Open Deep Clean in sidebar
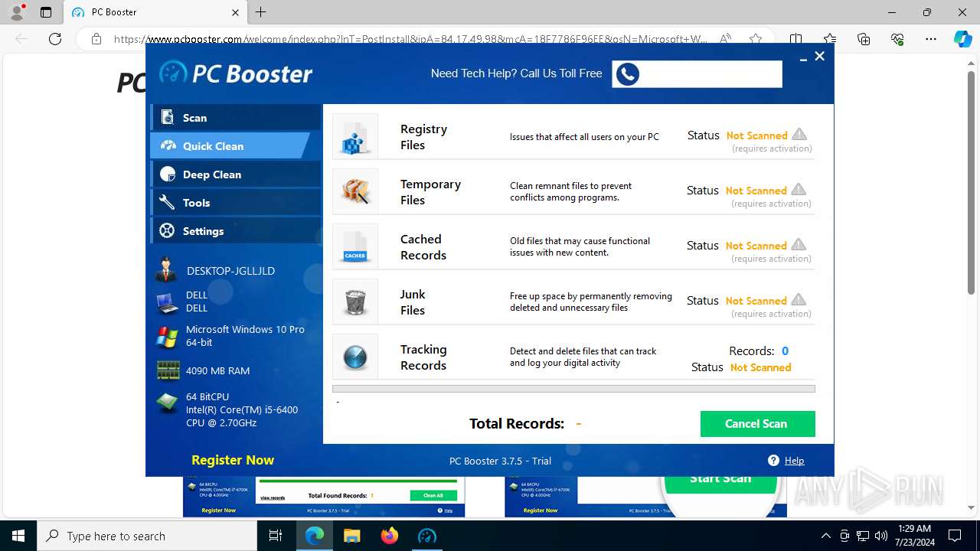This screenshot has width=980, height=551. coord(236,174)
